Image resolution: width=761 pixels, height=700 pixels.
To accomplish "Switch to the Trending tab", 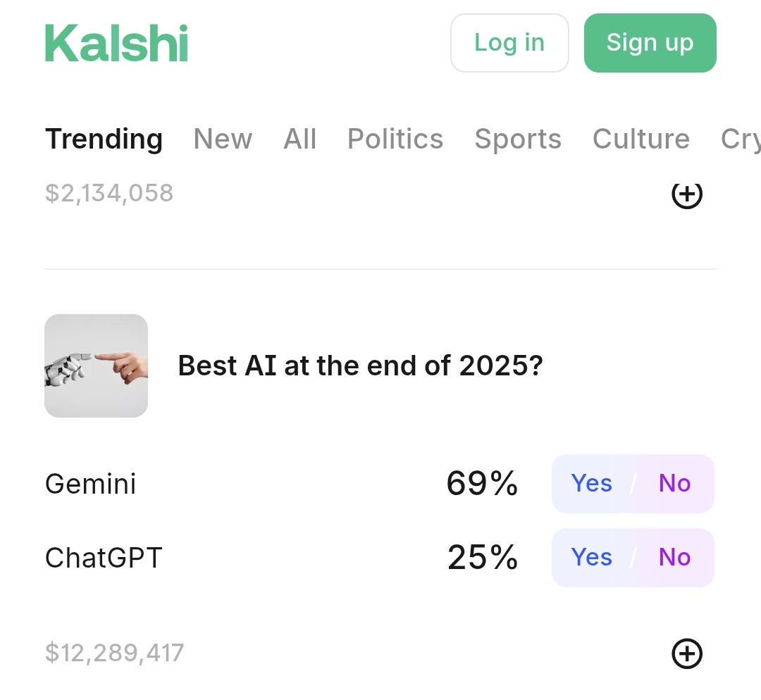I will click(104, 139).
